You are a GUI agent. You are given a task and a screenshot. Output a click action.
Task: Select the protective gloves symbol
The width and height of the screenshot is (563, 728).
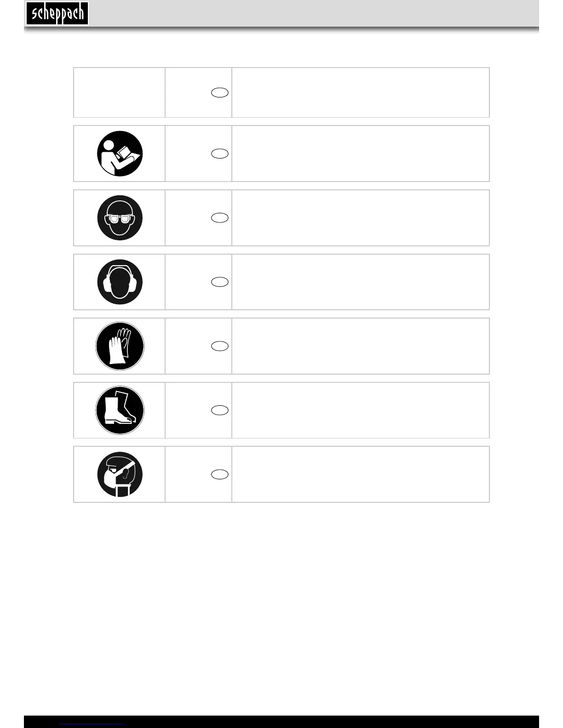click(x=120, y=346)
